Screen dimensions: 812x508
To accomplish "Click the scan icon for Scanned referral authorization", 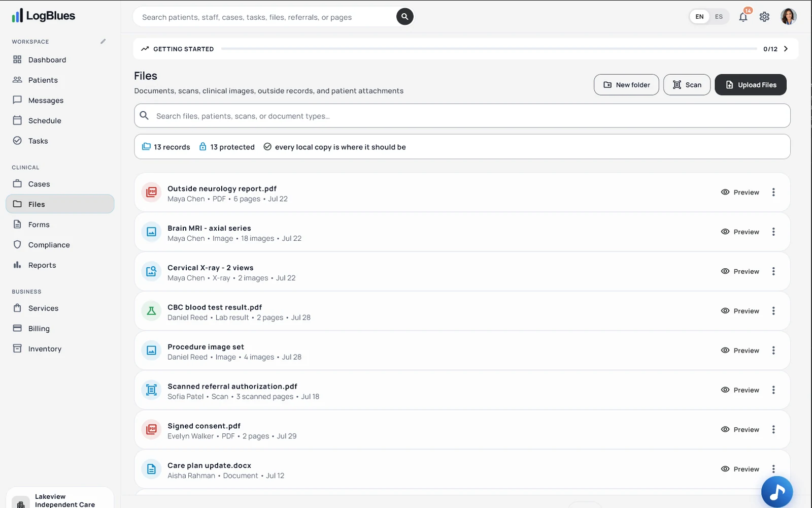I will [151, 390].
